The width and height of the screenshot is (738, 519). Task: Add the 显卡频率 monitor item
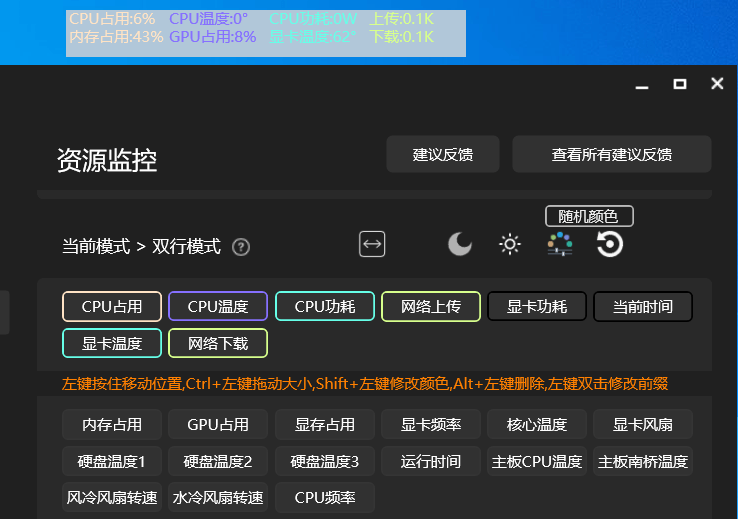point(431,424)
